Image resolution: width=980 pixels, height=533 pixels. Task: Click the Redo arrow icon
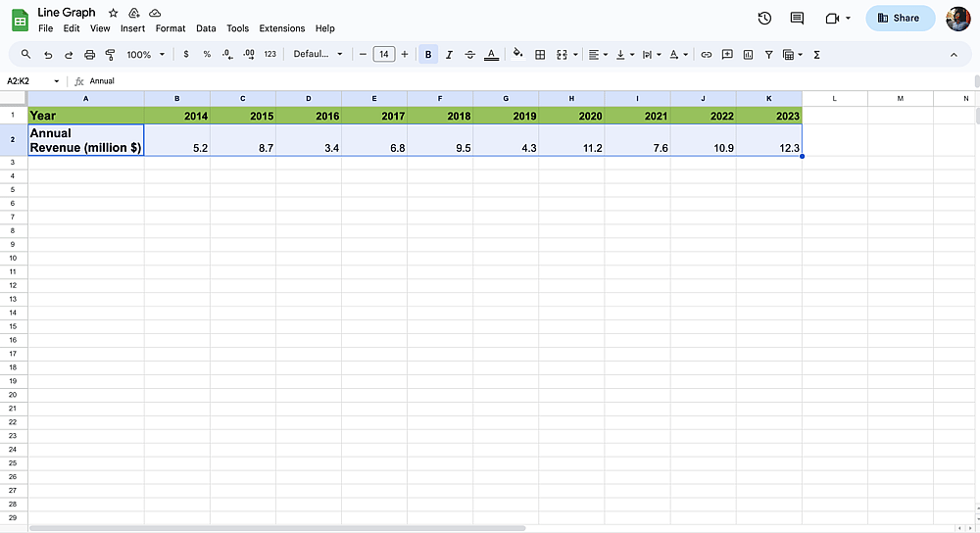coord(69,55)
